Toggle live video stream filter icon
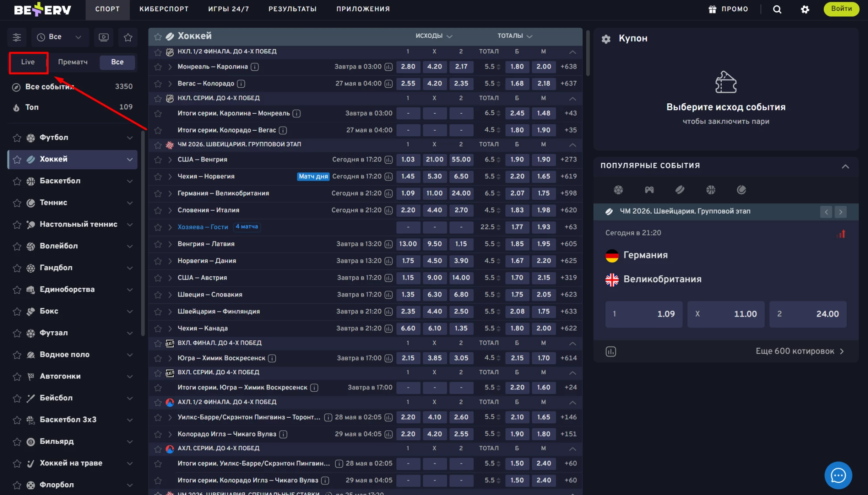This screenshot has width=868, height=495. point(104,37)
